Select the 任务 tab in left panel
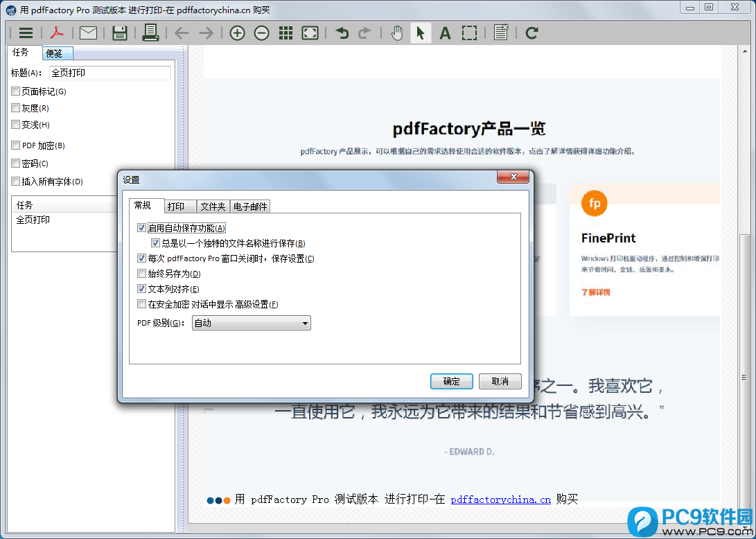The image size is (756, 539). [24, 52]
